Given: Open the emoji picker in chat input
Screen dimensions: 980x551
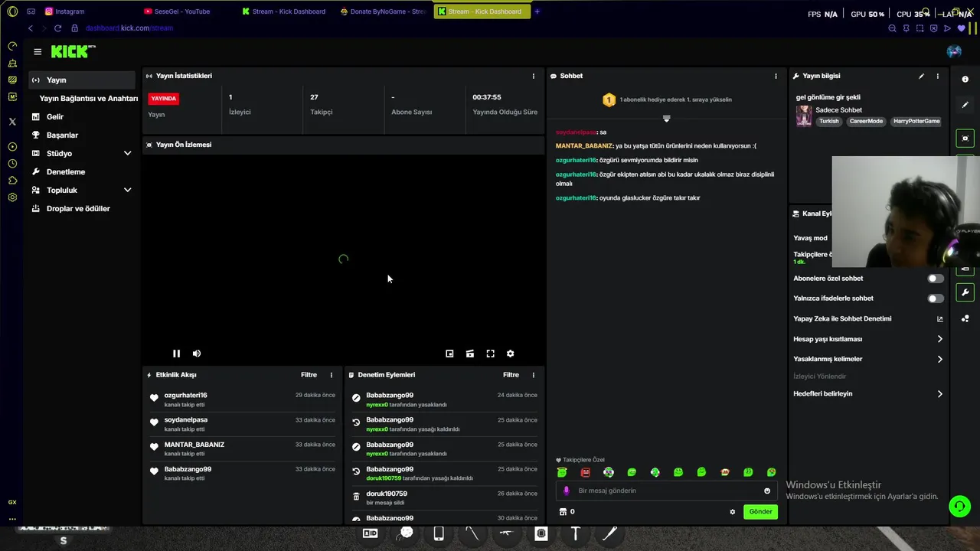Looking at the screenshot, I should (767, 491).
